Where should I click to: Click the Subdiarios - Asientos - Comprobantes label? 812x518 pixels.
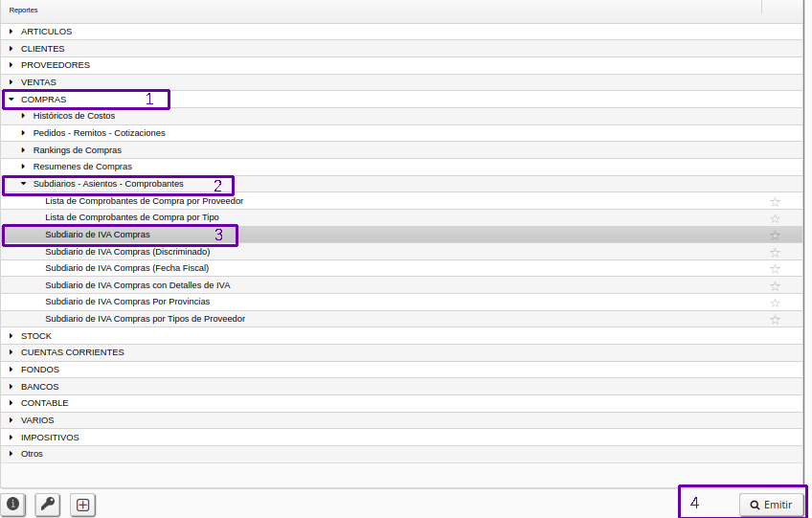[x=108, y=184]
